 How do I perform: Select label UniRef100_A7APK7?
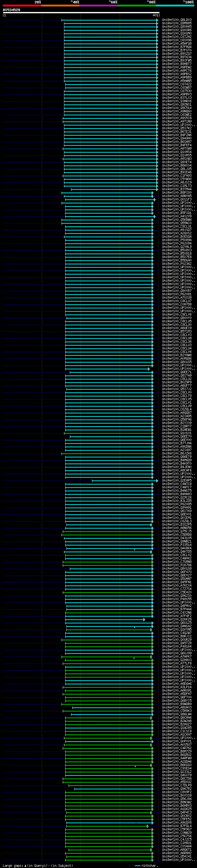point(177,657)
